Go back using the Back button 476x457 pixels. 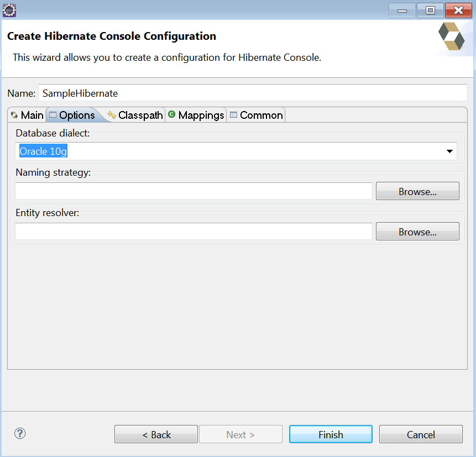[x=156, y=434]
